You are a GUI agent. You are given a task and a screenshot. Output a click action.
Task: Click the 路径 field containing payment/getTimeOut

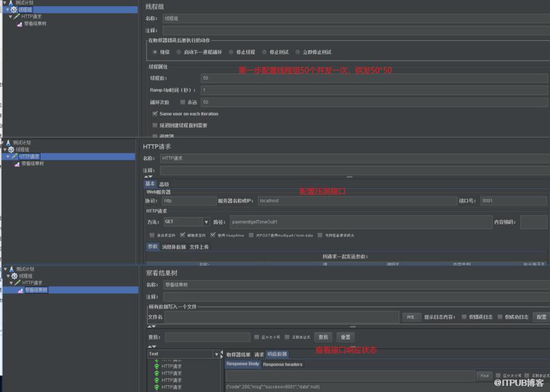pyautogui.click(x=361, y=222)
